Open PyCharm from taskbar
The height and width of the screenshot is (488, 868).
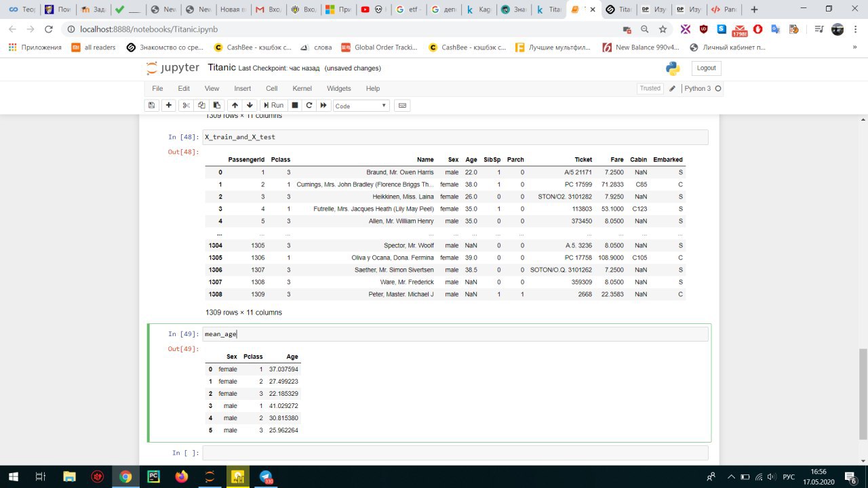tap(153, 476)
